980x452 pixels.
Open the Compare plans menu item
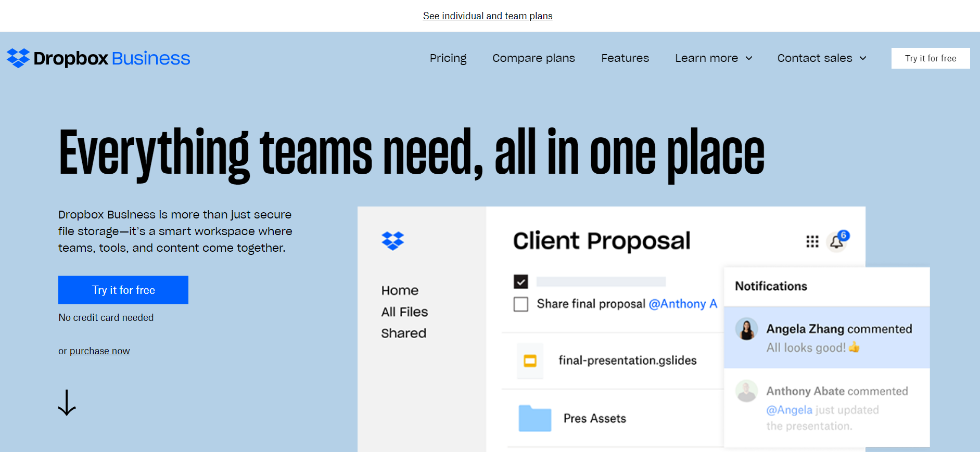click(x=533, y=58)
